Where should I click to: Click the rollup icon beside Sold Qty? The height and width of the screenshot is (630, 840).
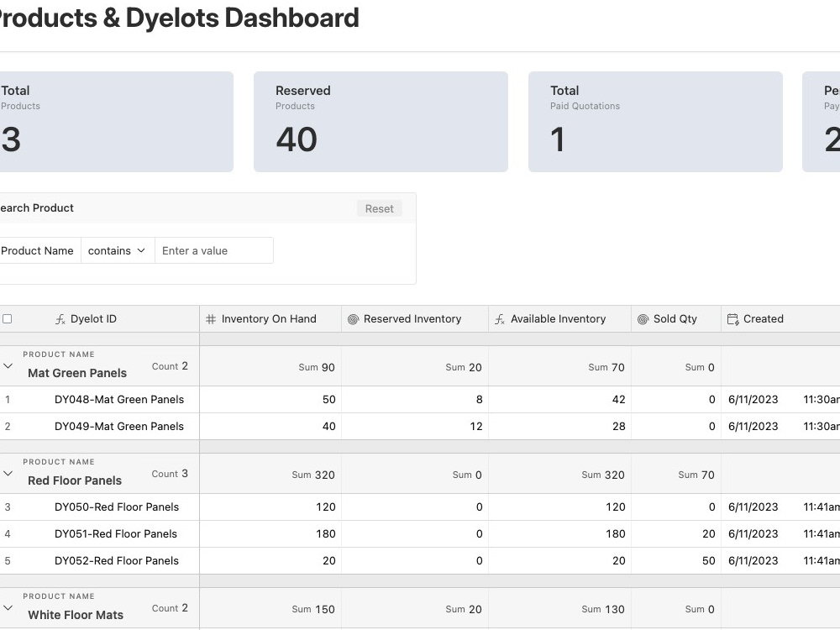pos(643,319)
